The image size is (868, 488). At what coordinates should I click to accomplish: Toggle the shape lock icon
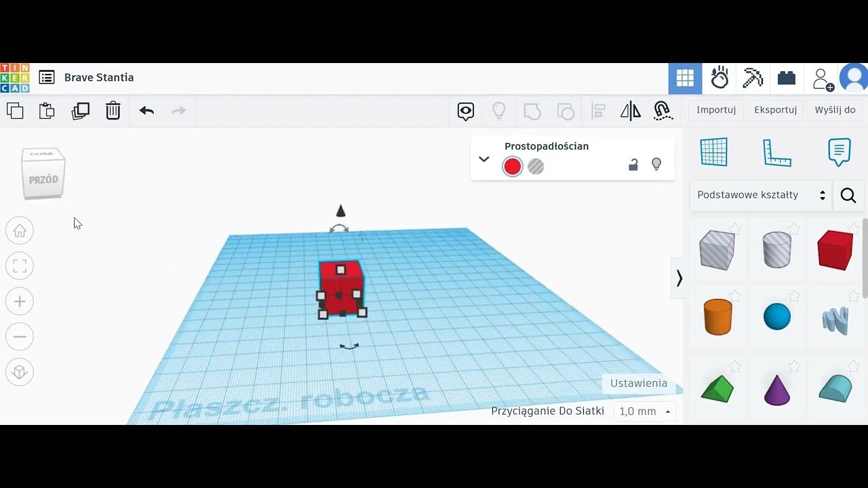pyautogui.click(x=633, y=165)
